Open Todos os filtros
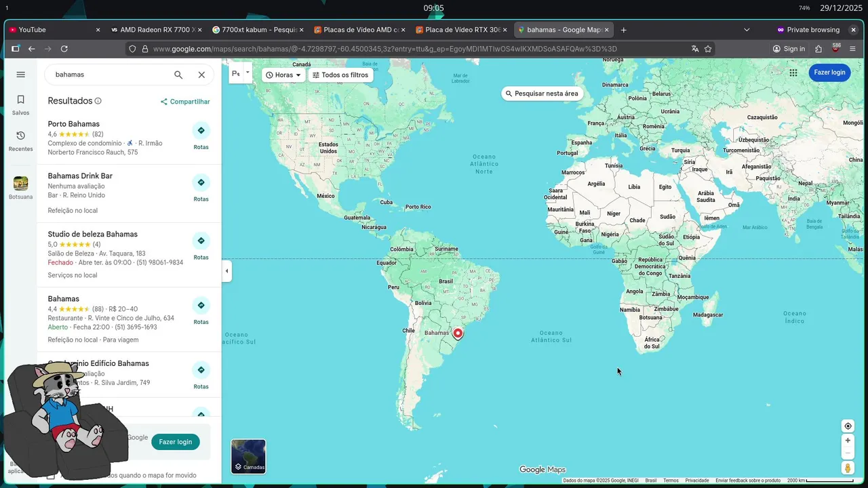Image resolution: width=868 pixels, height=488 pixels. click(x=340, y=75)
